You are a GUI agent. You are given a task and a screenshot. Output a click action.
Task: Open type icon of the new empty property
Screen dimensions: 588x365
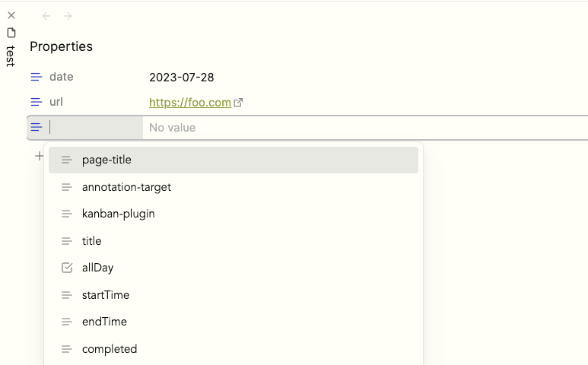[x=37, y=128]
